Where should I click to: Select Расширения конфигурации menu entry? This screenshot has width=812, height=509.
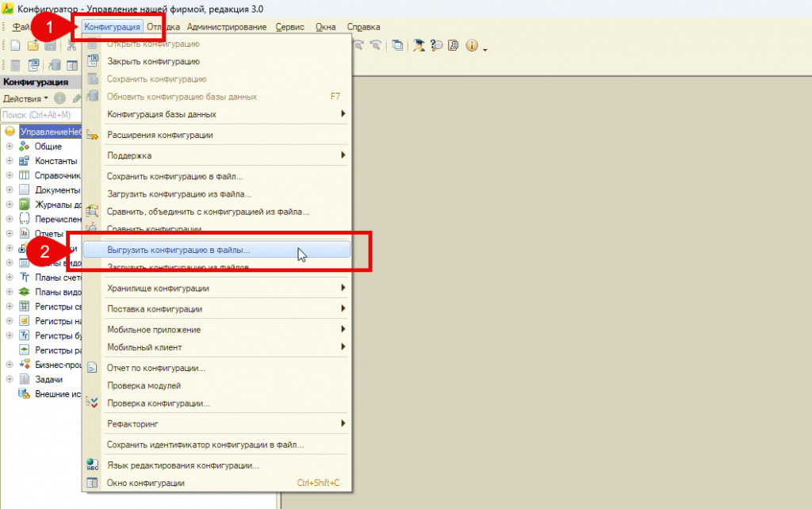pos(216,135)
